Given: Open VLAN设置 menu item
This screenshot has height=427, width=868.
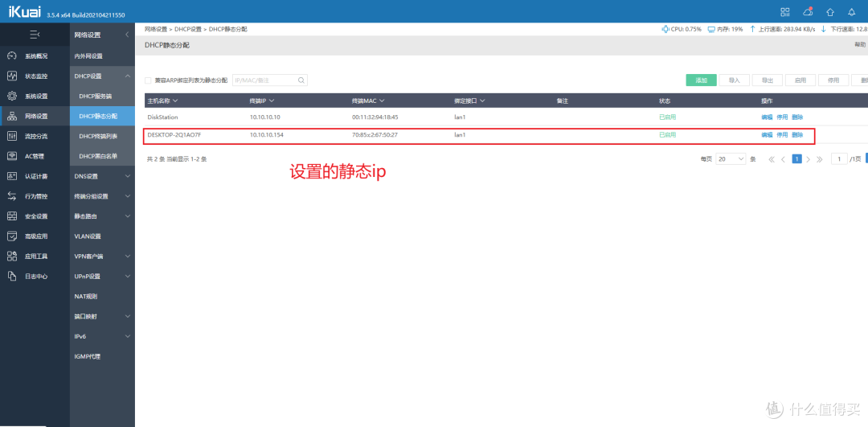Looking at the screenshot, I should pyautogui.click(x=88, y=236).
